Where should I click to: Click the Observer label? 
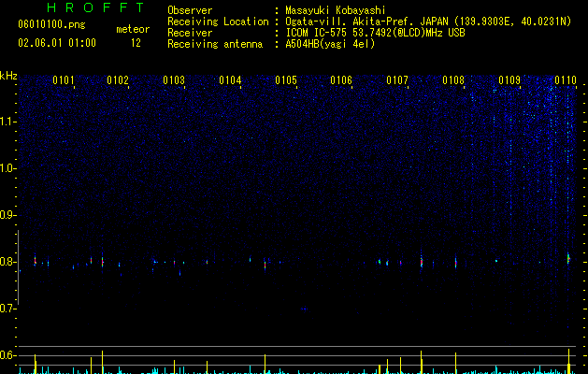pyautogui.click(x=190, y=10)
